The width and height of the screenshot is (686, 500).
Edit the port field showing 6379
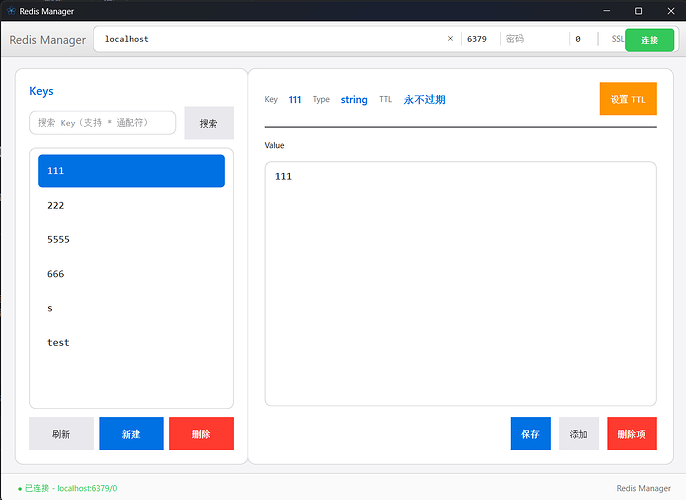(480, 39)
